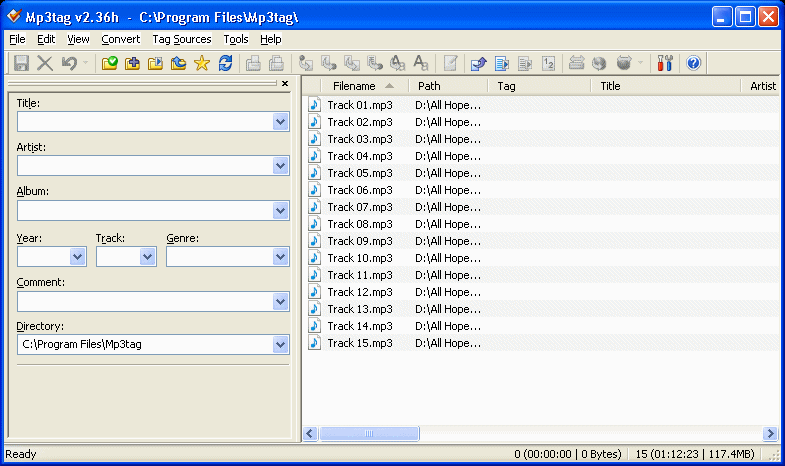
Task: Click the yellow star Favorites icon
Action: (202, 63)
